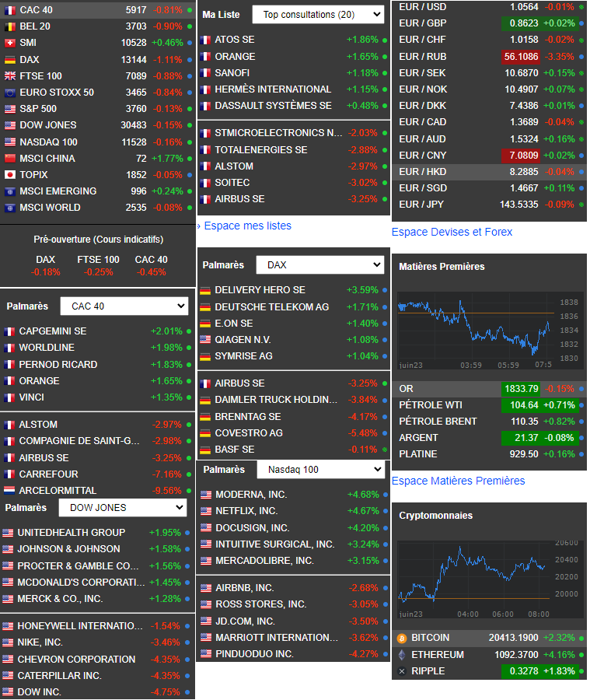Click the flag icon beside ATOS SE
Viewport: 590px width, 700px height.
point(205,40)
